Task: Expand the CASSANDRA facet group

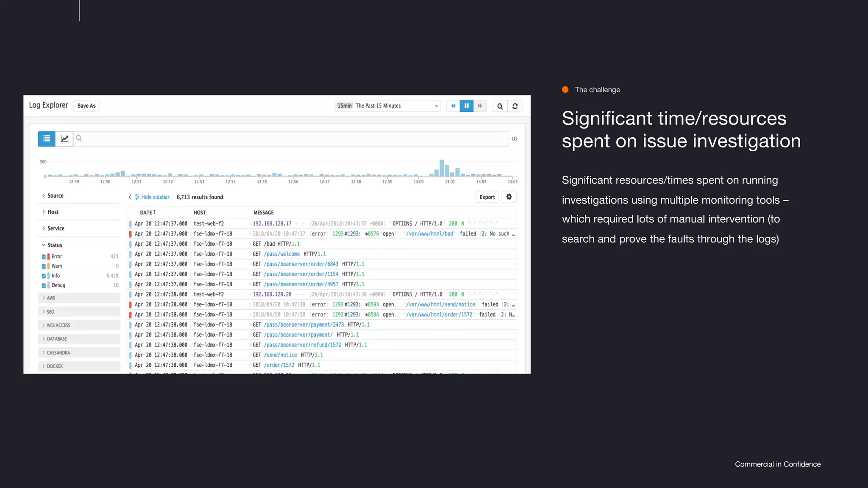Action: pos(79,352)
